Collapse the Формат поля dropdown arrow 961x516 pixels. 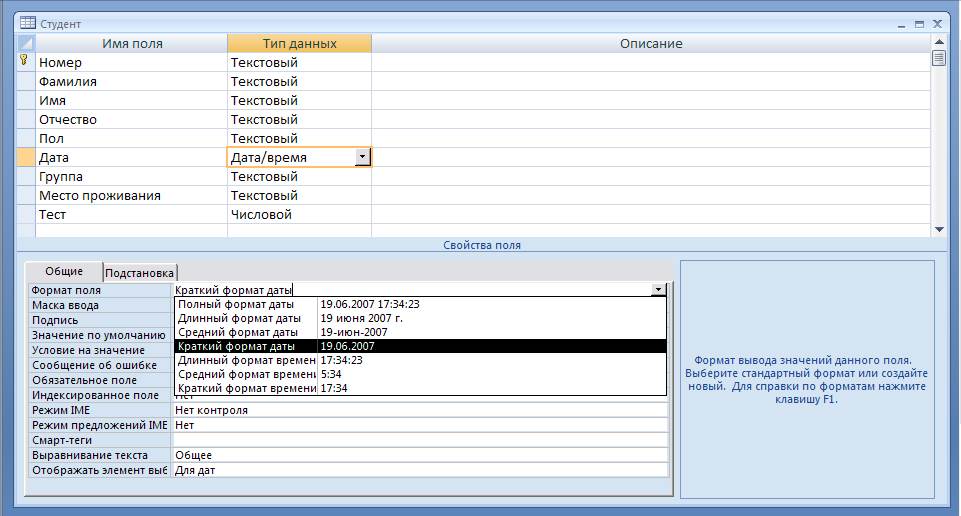tap(657, 290)
